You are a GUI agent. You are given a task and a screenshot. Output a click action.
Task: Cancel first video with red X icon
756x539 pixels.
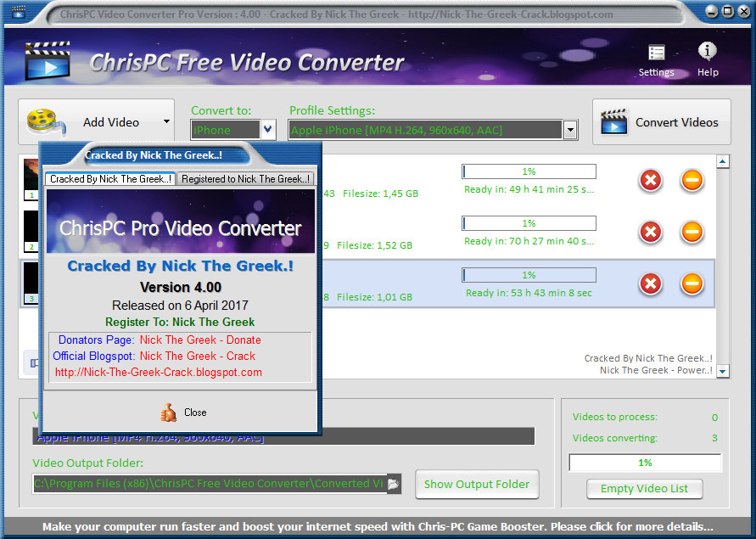[x=651, y=181]
